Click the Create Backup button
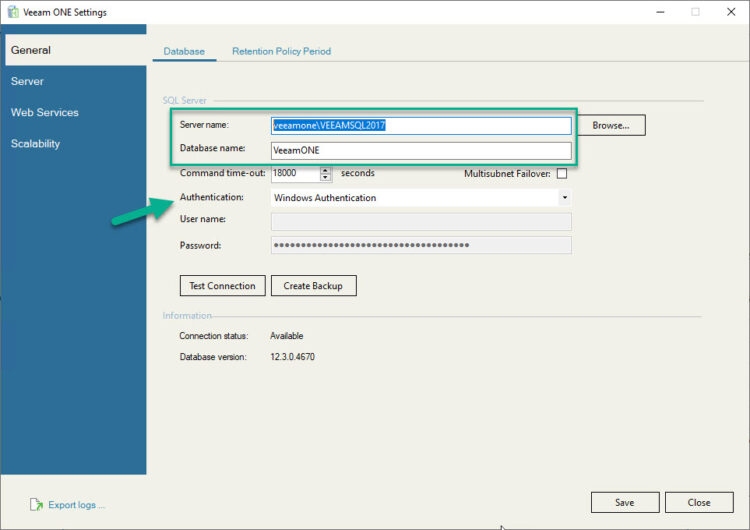Screen dimensions: 750x530 [313, 286]
